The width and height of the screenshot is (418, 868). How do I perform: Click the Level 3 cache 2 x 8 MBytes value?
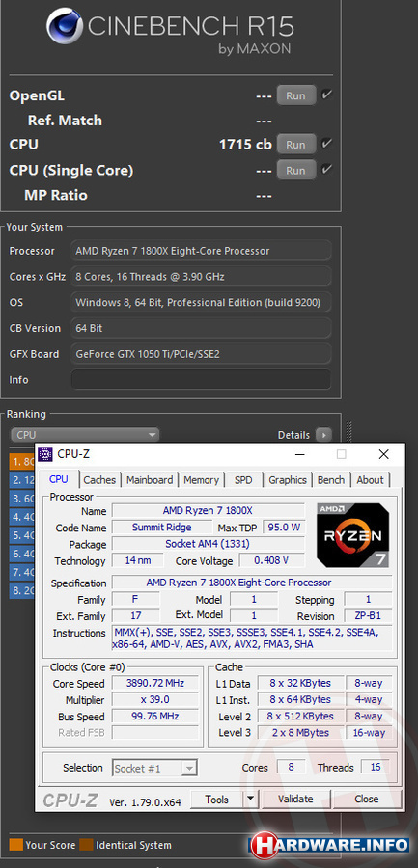tap(299, 733)
